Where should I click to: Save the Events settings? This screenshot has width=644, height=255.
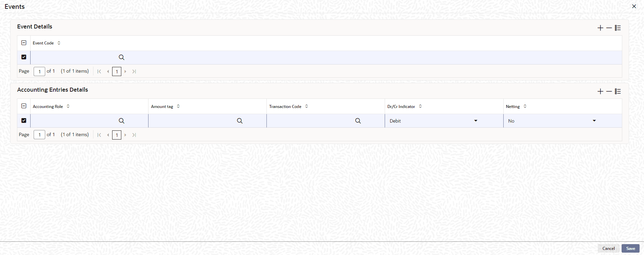(x=630, y=249)
